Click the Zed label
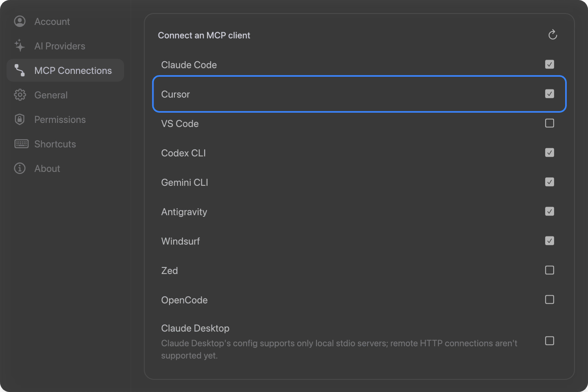This screenshot has height=392, width=588. click(x=169, y=271)
